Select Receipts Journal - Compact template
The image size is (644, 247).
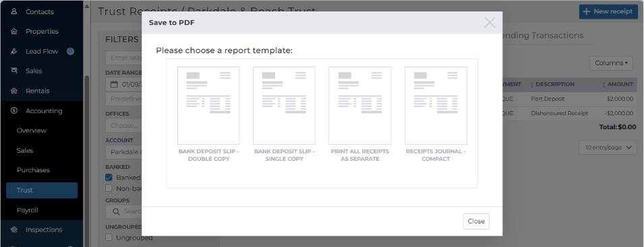[436, 114]
